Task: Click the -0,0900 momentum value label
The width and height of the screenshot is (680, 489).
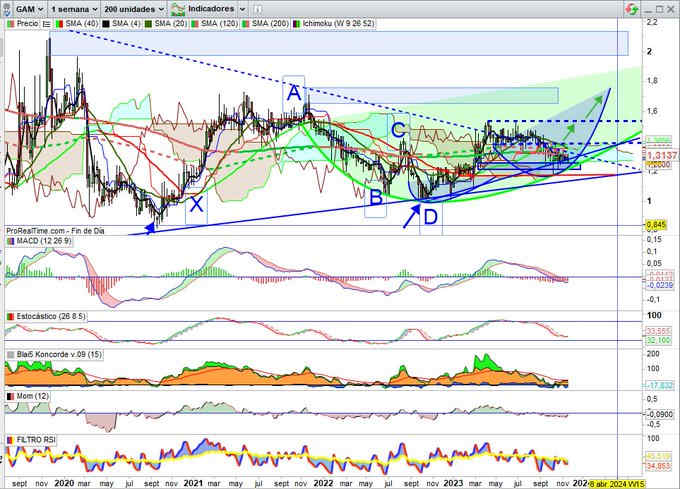Action: (x=660, y=414)
